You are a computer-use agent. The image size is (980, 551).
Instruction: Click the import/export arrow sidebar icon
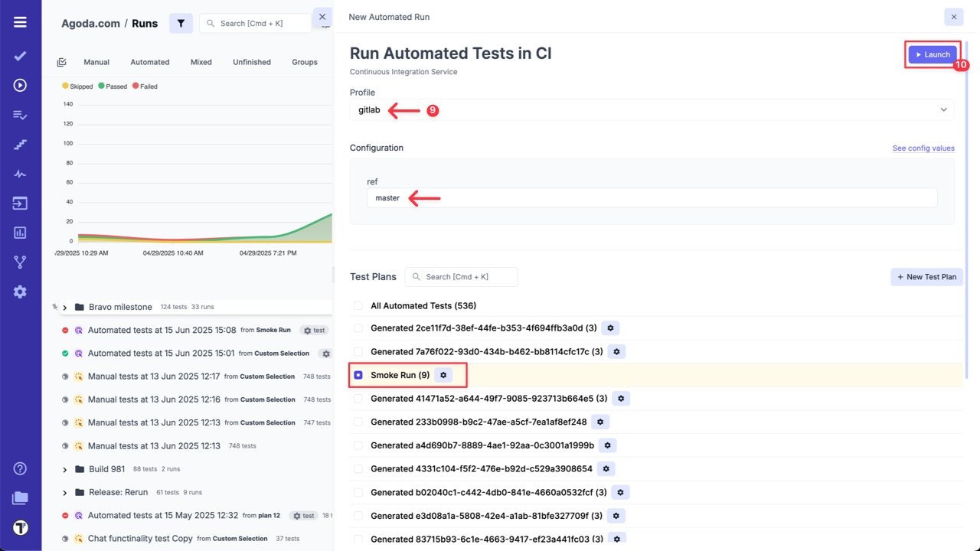20,203
